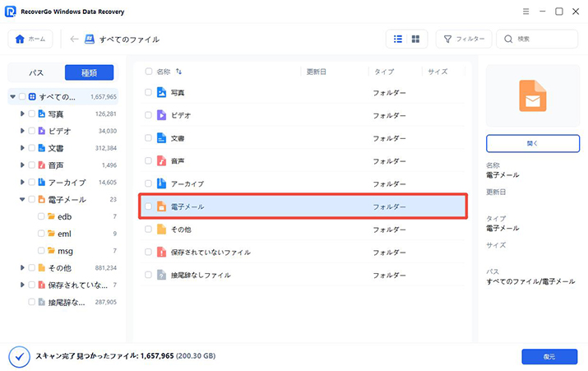588x371 pixels.
Task: Open the フィルター filter button
Action: coord(464,39)
